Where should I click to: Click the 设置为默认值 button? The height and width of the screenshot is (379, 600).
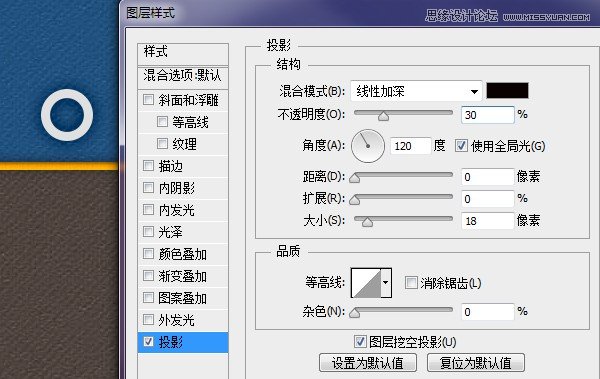pyautogui.click(x=368, y=363)
